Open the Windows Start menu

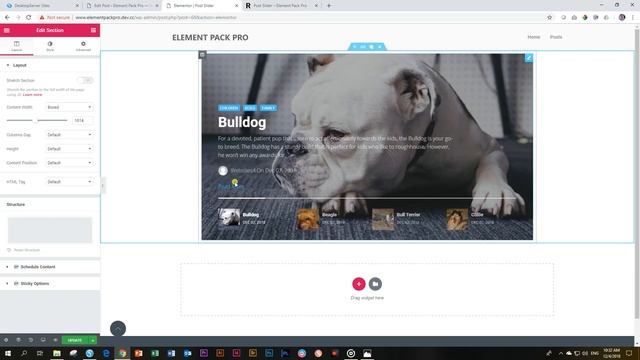(x=8, y=353)
